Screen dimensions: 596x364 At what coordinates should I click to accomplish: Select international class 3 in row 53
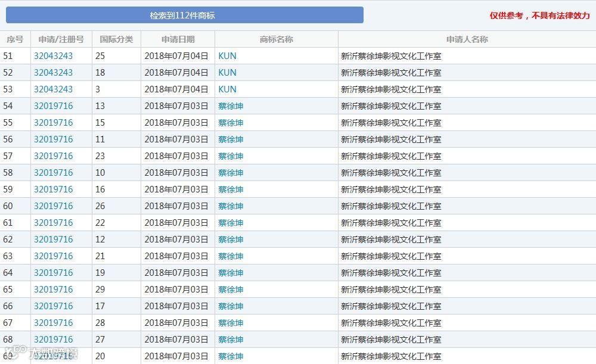coord(98,89)
